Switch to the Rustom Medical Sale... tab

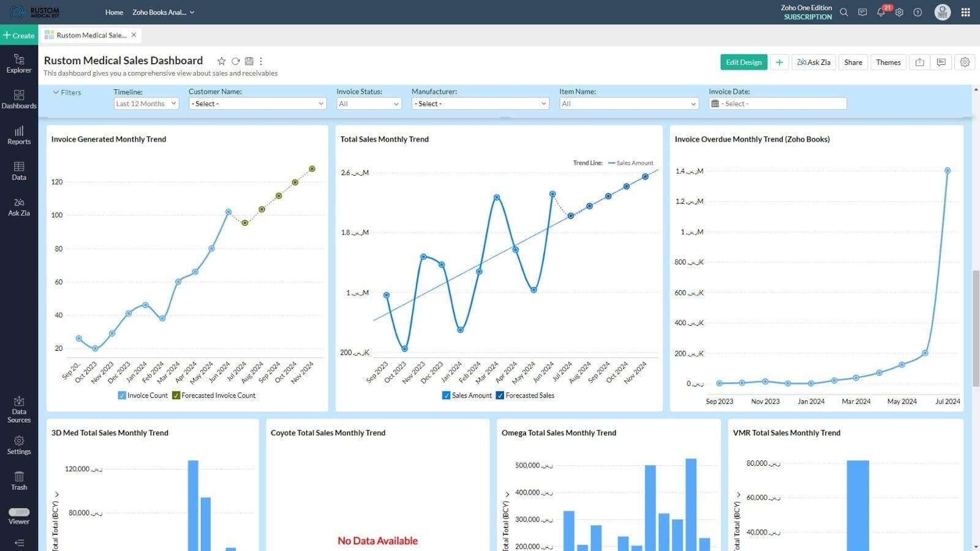91,36
